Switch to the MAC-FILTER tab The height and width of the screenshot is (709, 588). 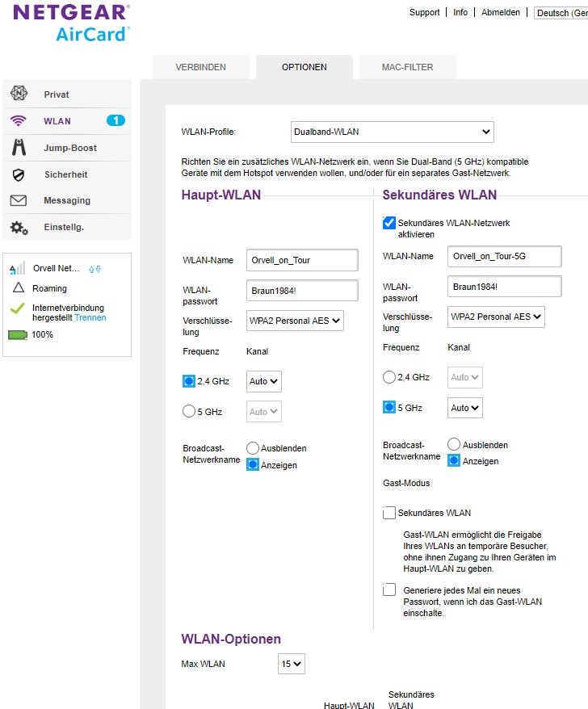(408, 67)
